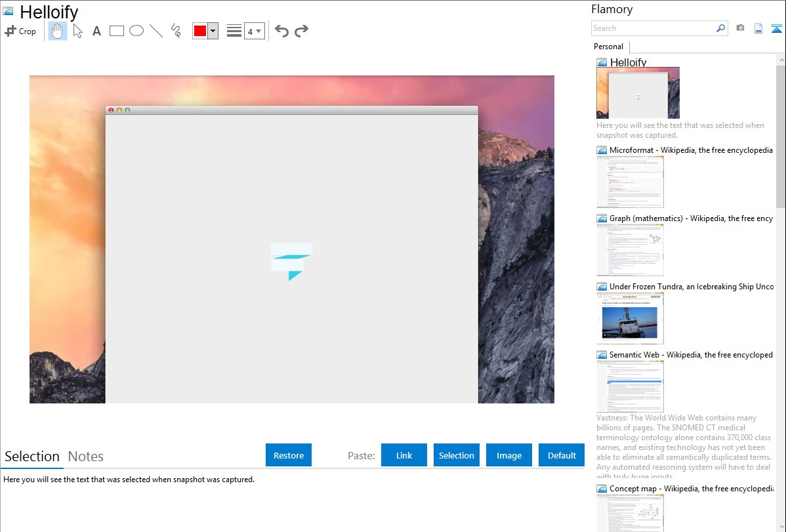The image size is (786, 532).
Task: Click the Paste Link button
Action: click(x=404, y=455)
